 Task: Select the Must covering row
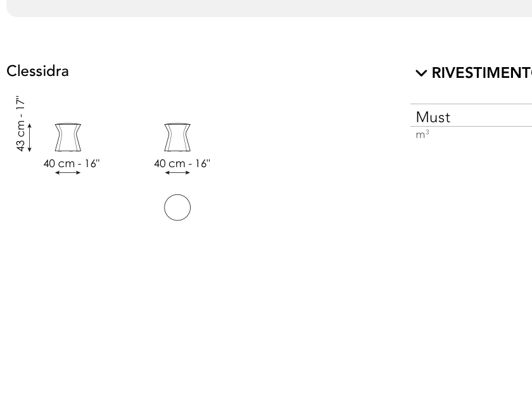(x=471, y=117)
